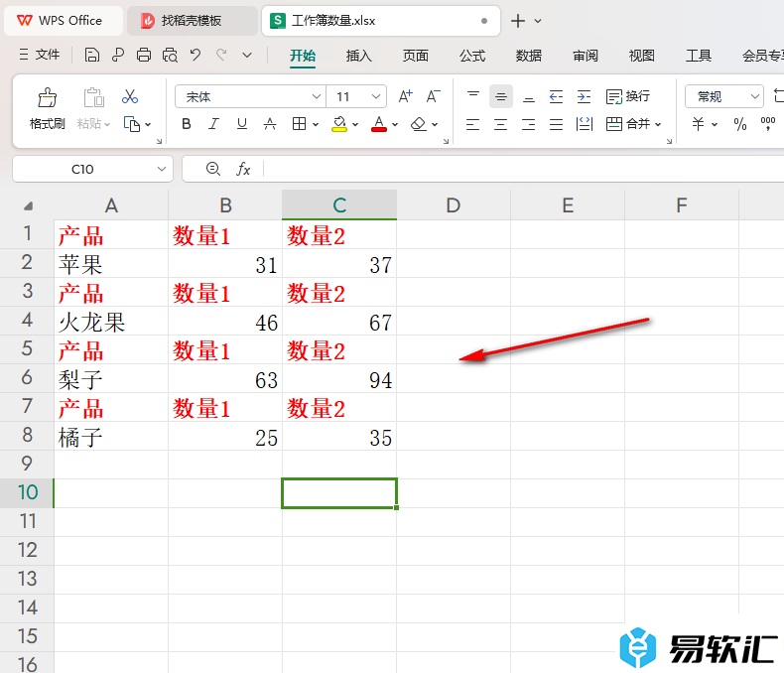Click the new tab plus button
784x673 pixels.
[x=518, y=21]
